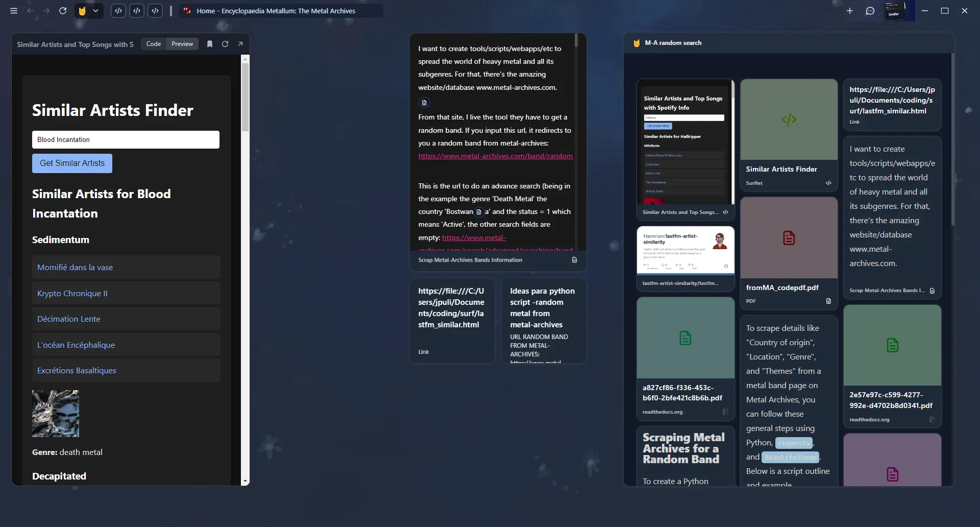980x527 pixels.
Task: Click the surflet scrollbar up arrow
Action: pos(245,59)
